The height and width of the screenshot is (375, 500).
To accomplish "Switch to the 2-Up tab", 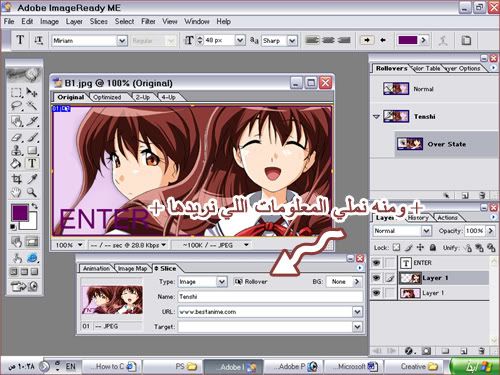I will [x=143, y=97].
